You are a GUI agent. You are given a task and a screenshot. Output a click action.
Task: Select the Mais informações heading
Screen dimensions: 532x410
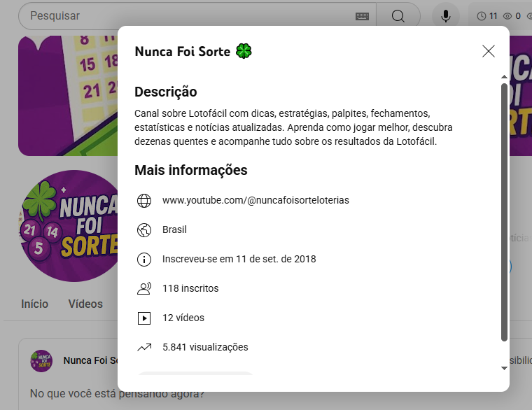tap(190, 170)
